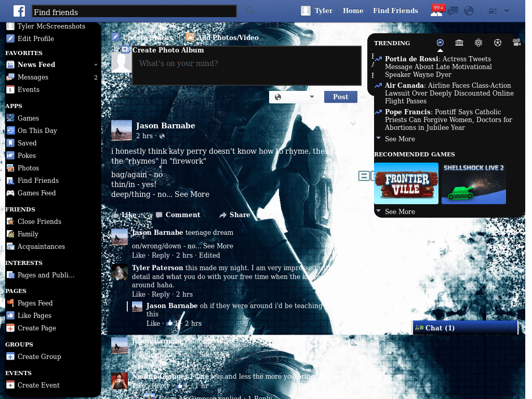
Task: Expand teenage dream comment See More
Action: click(x=218, y=246)
